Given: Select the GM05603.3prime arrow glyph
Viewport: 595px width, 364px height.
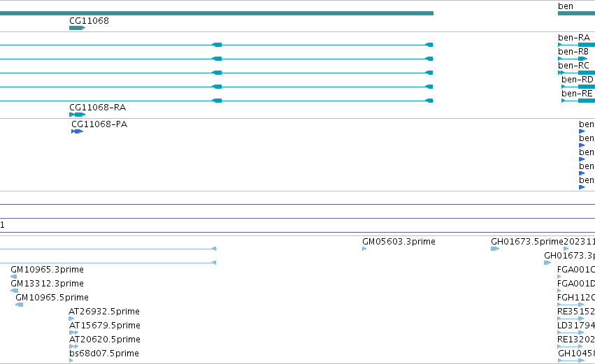Looking at the screenshot, I should (x=364, y=249).
